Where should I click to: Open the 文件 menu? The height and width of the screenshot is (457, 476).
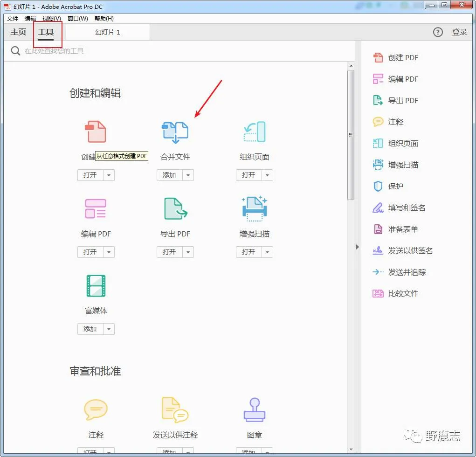(x=13, y=19)
